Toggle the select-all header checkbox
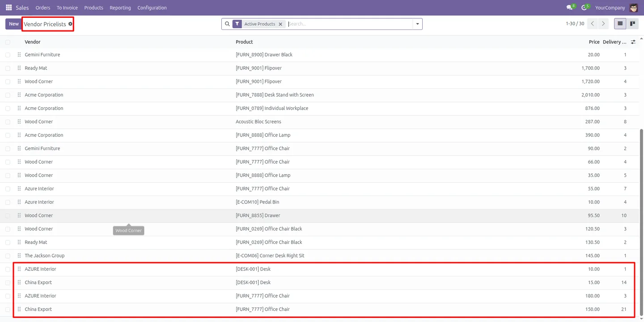The image size is (644, 322). pos(8,42)
